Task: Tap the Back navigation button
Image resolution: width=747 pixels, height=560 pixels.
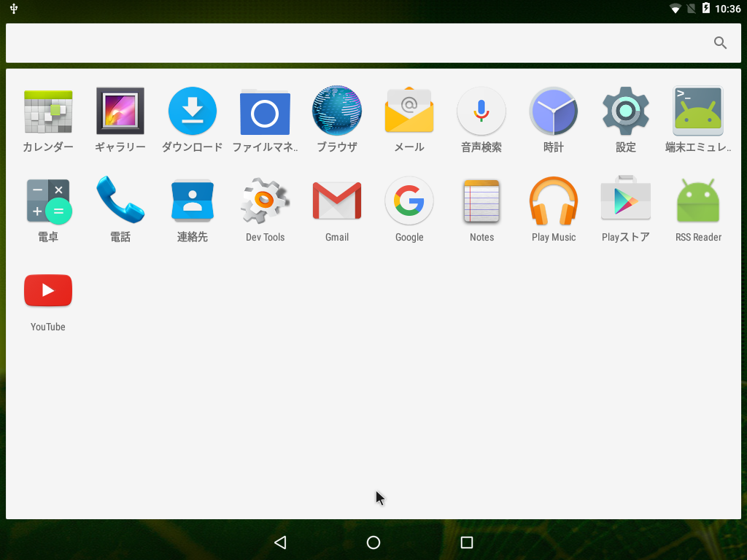Action: pos(280,542)
